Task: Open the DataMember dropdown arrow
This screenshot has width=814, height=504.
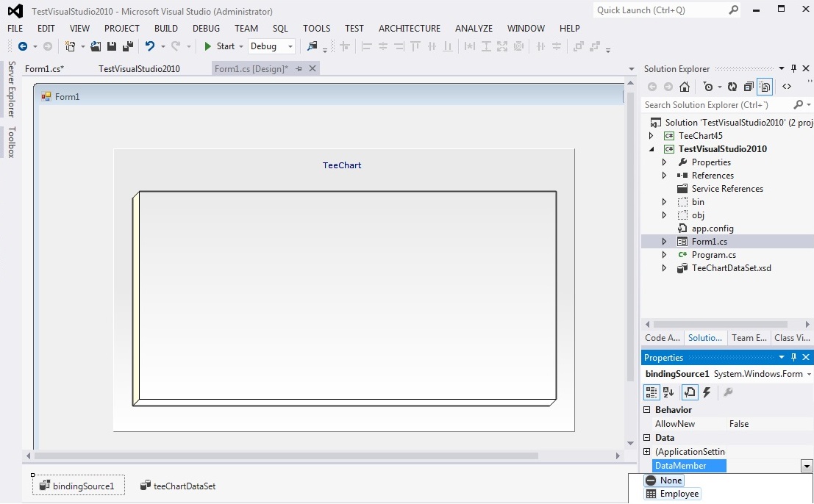Action: (x=806, y=466)
